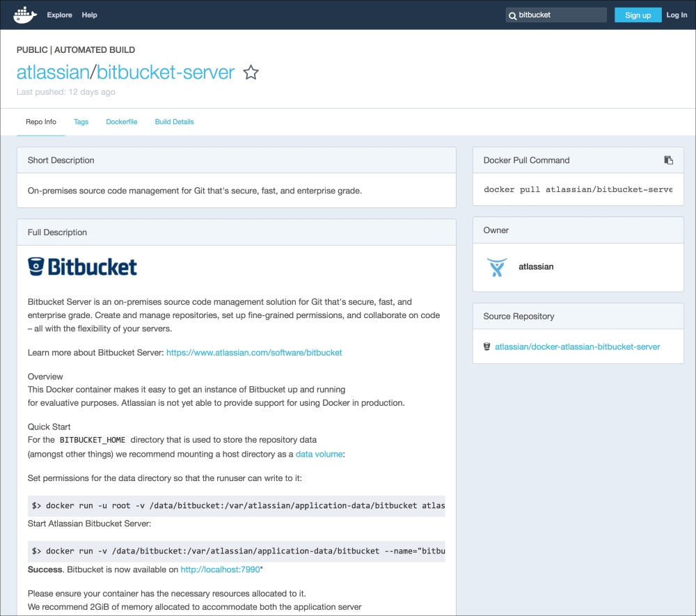
Task: Open the docker-atlassian-bitbucket-server source repository link
Action: click(x=577, y=347)
